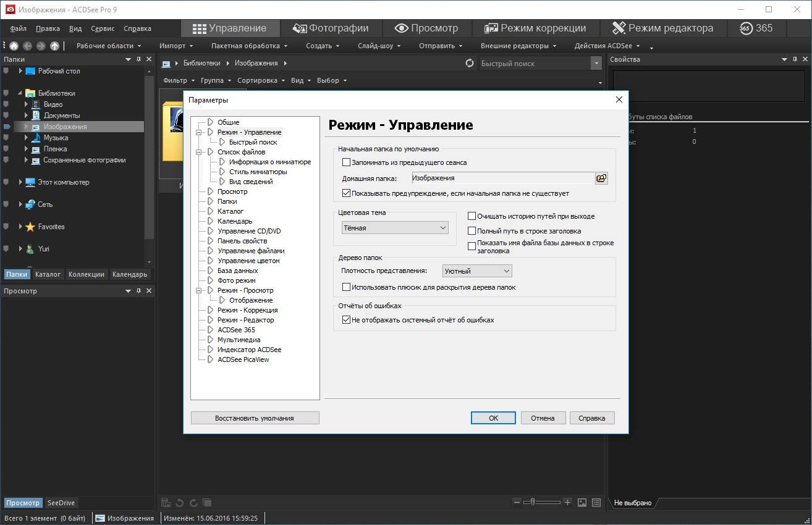Close the Свойства panel
This screenshot has width=812, height=525.
[x=805, y=59]
